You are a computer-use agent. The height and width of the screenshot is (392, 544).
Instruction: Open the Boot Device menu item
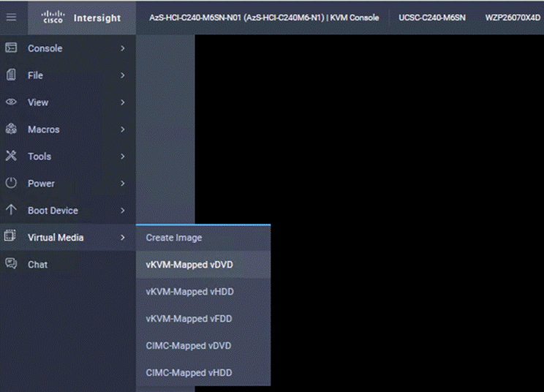68,211
